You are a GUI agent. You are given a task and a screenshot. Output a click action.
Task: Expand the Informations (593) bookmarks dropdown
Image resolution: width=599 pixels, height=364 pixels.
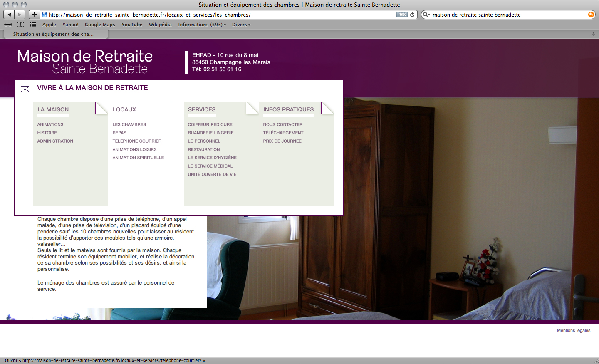click(x=202, y=25)
